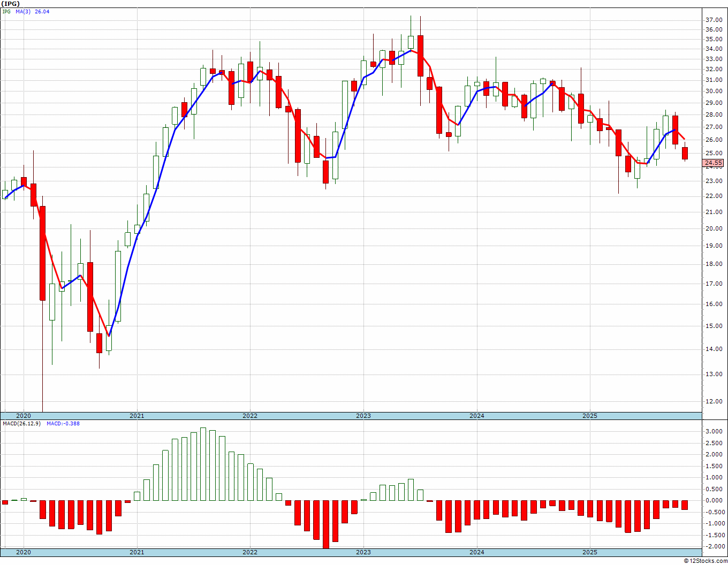Click the tallest green MACD histogram bar
Image resolution: width=728 pixels, height=565 pixels.
[x=203, y=464]
